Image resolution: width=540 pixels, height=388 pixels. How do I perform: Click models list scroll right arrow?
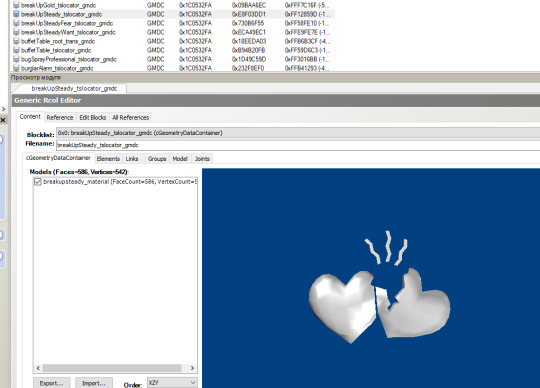point(192,368)
